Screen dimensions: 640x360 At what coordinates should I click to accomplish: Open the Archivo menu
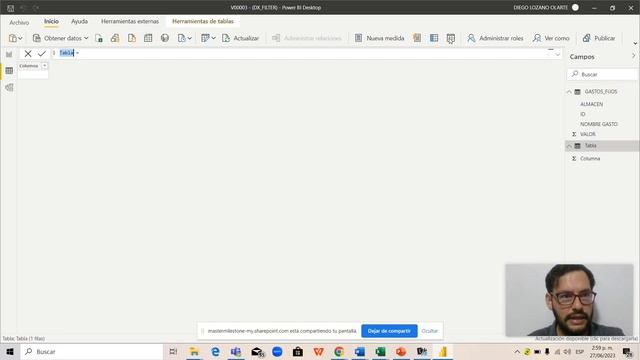coord(19,22)
